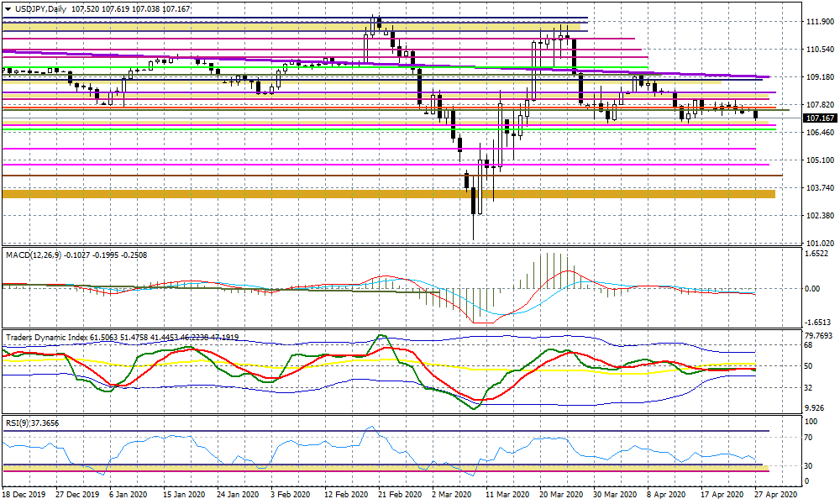
Task: Click the 6 Jan 2020 date label
Action: pos(129,495)
